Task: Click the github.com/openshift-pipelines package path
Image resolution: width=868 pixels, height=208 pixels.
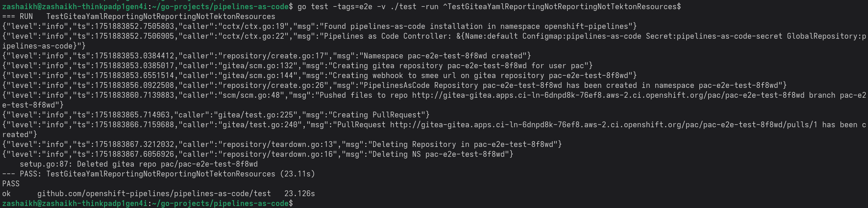Action: tap(154, 194)
